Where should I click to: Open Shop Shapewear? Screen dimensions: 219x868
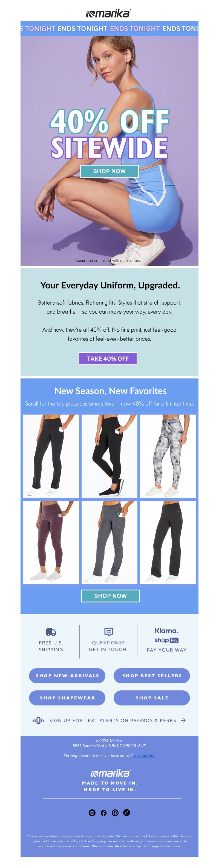[x=67, y=698]
